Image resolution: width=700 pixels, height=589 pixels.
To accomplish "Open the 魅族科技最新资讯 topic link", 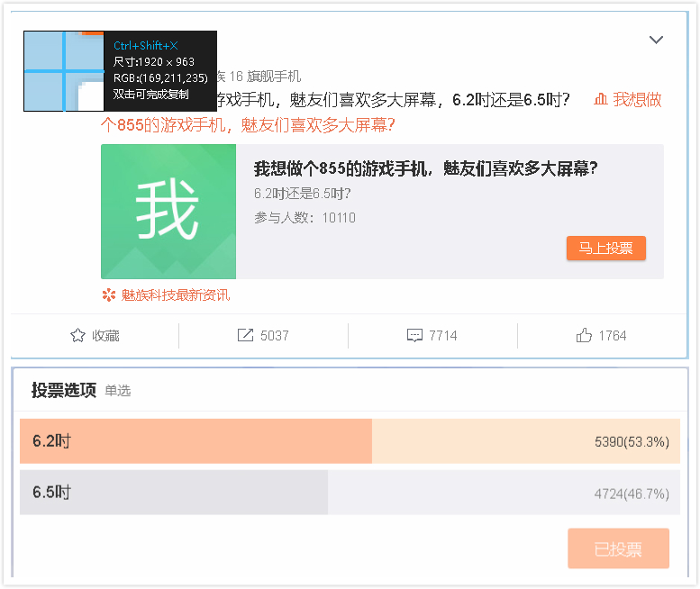I will tap(176, 294).
